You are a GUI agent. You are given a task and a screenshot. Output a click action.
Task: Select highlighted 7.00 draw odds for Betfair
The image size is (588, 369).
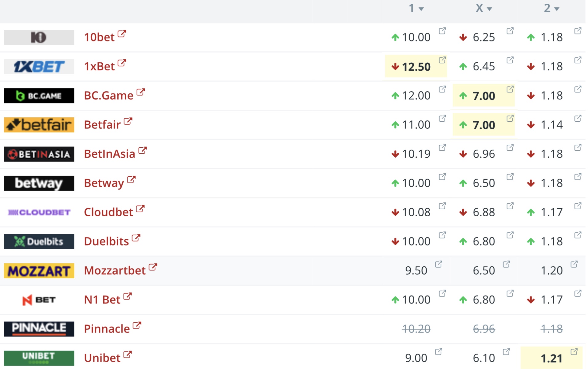click(x=483, y=125)
